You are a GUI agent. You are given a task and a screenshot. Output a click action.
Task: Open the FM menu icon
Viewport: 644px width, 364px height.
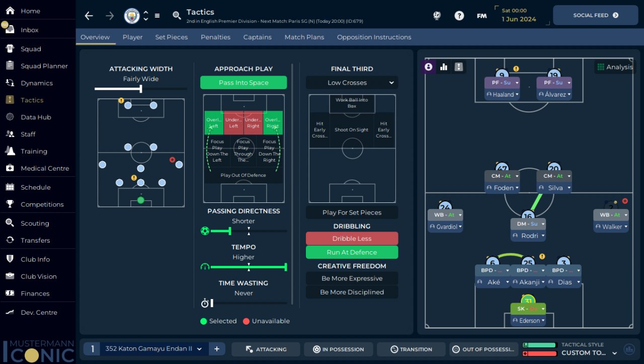[x=481, y=16]
